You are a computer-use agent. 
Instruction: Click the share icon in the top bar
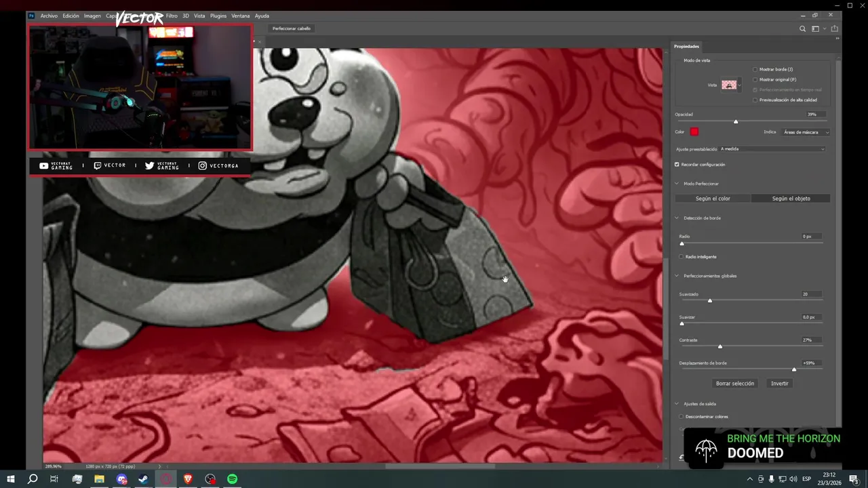click(x=834, y=28)
